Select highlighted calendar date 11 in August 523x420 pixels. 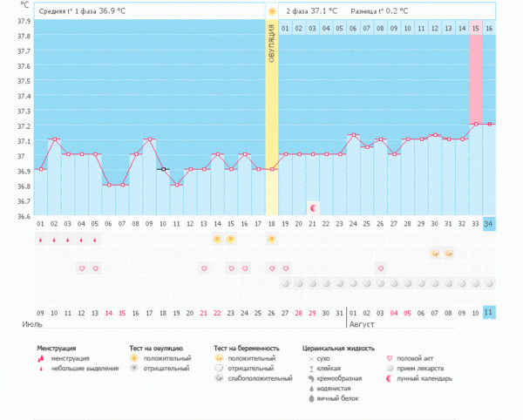pyautogui.click(x=488, y=312)
